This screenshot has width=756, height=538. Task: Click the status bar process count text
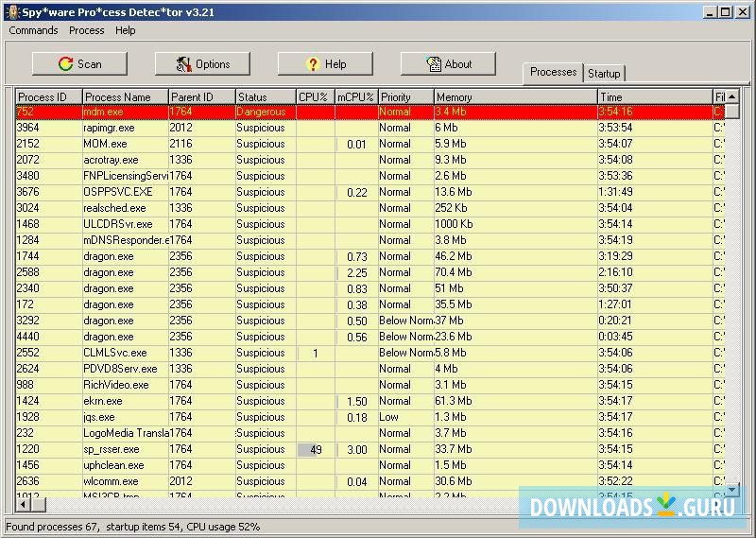(x=53, y=527)
